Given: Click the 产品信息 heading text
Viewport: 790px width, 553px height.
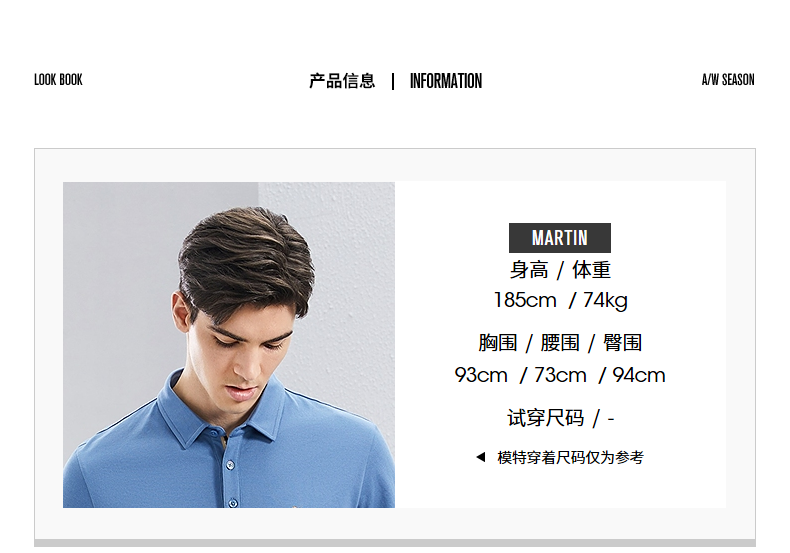Looking at the screenshot, I should (342, 81).
